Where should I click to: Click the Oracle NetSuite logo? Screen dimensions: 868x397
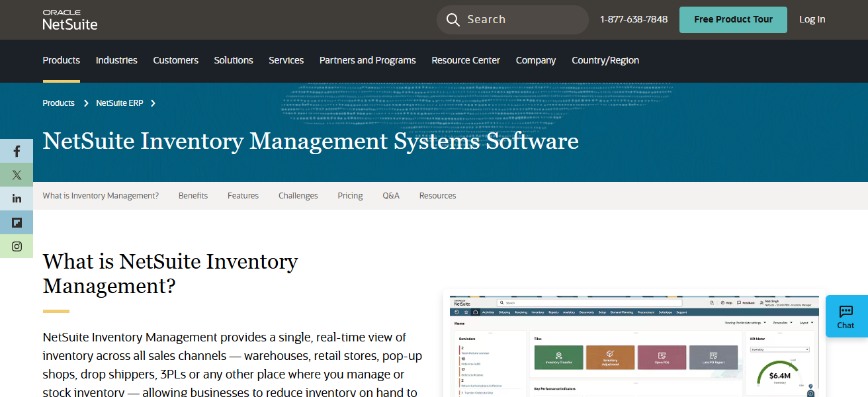point(70,20)
